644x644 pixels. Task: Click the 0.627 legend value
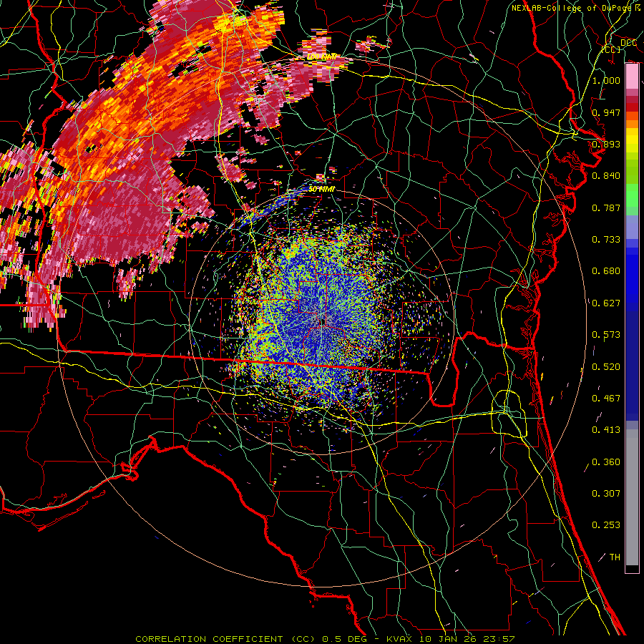point(606,303)
